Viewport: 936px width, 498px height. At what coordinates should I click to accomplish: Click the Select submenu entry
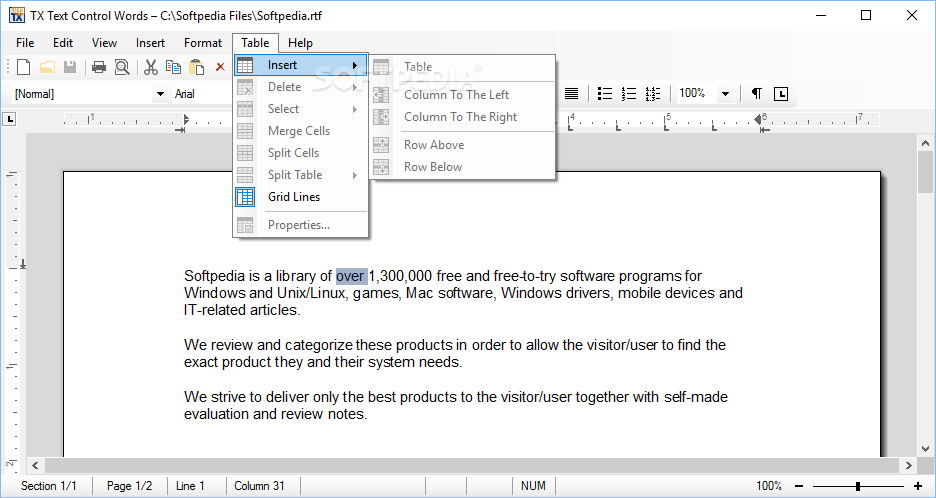click(x=300, y=109)
